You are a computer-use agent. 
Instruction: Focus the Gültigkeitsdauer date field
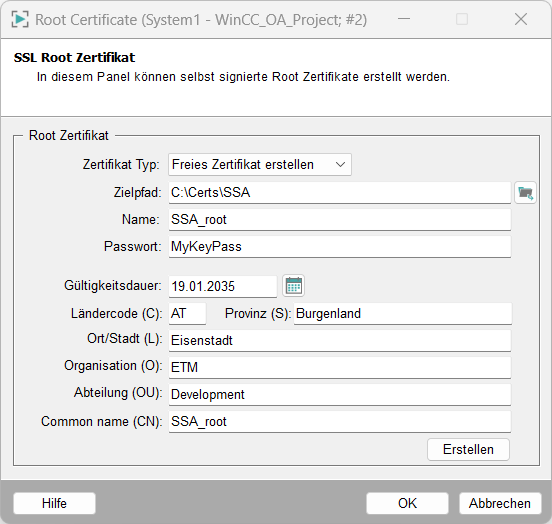[223, 286]
